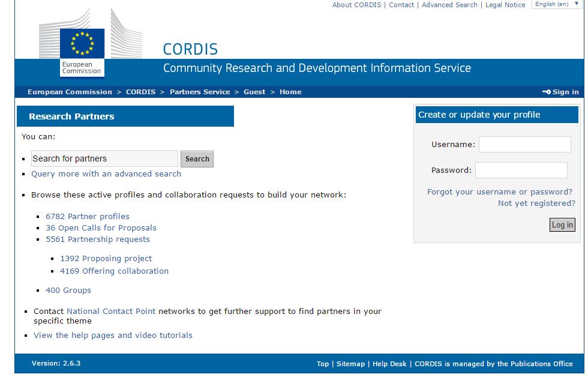Select European Commission breadcrumb
Screen dimensions: 588x389
tap(70, 92)
